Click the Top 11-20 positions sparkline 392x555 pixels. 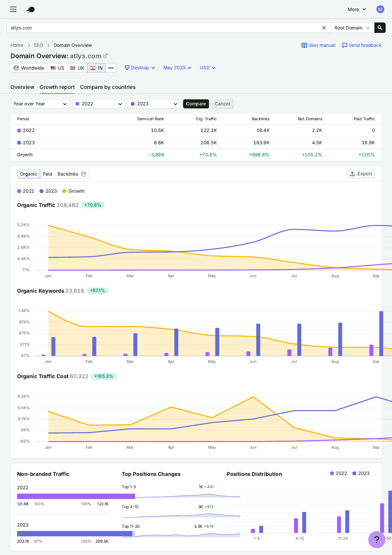[181, 535]
